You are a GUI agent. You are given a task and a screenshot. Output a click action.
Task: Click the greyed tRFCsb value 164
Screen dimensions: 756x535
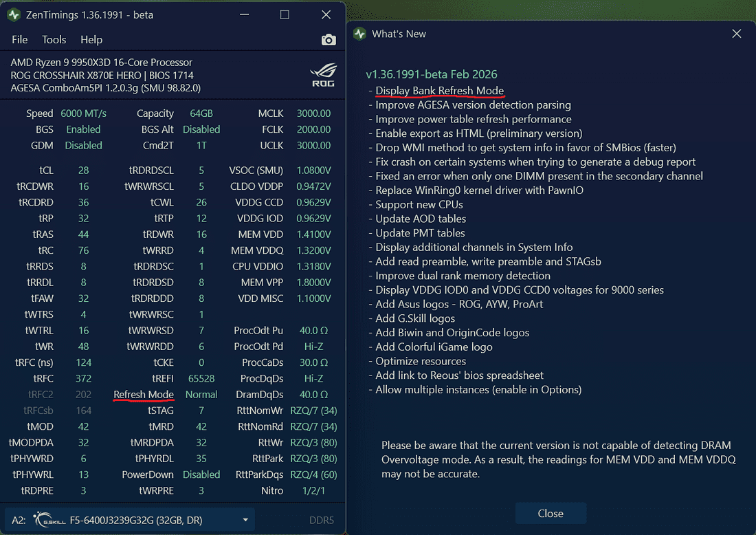coord(83,411)
